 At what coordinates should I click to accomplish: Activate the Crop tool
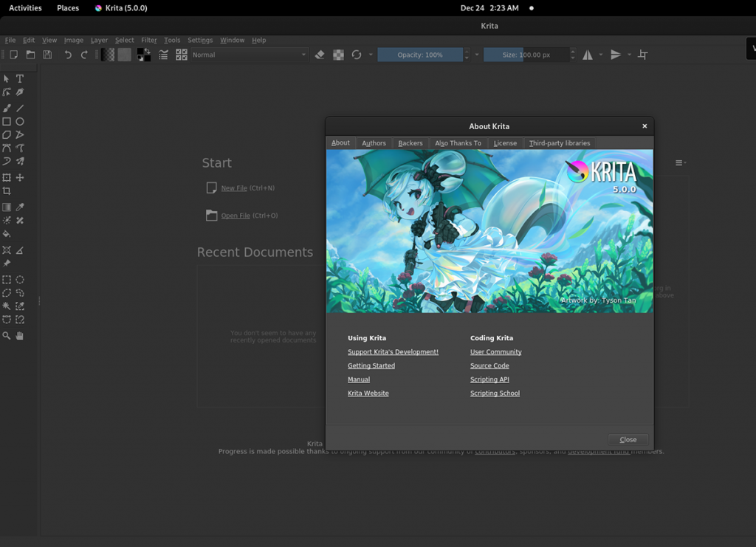(x=7, y=190)
